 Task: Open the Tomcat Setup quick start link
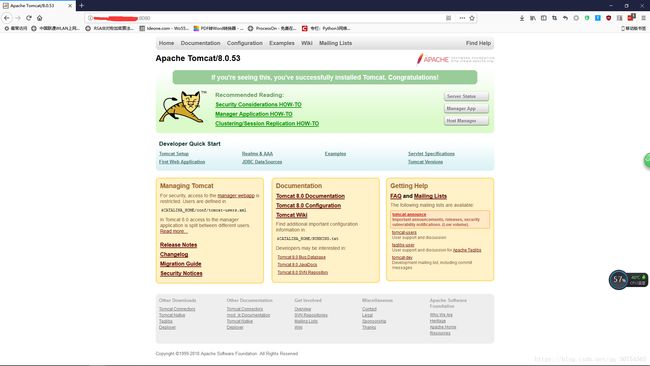(x=174, y=154)
